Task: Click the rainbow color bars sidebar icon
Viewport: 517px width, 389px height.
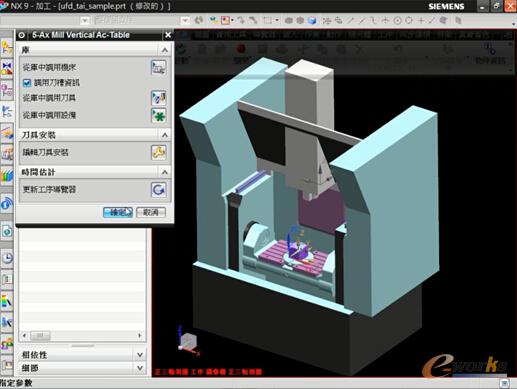Action: (x=7, y=175)
